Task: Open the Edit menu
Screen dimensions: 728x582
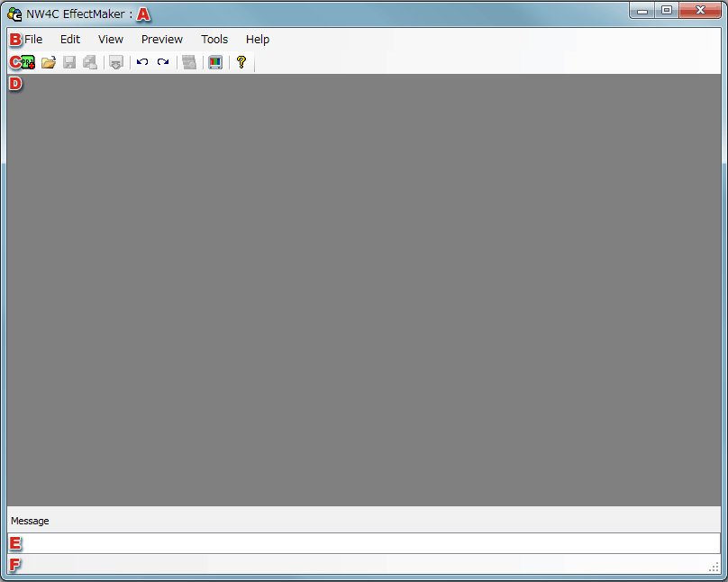Action: point(70,40)
